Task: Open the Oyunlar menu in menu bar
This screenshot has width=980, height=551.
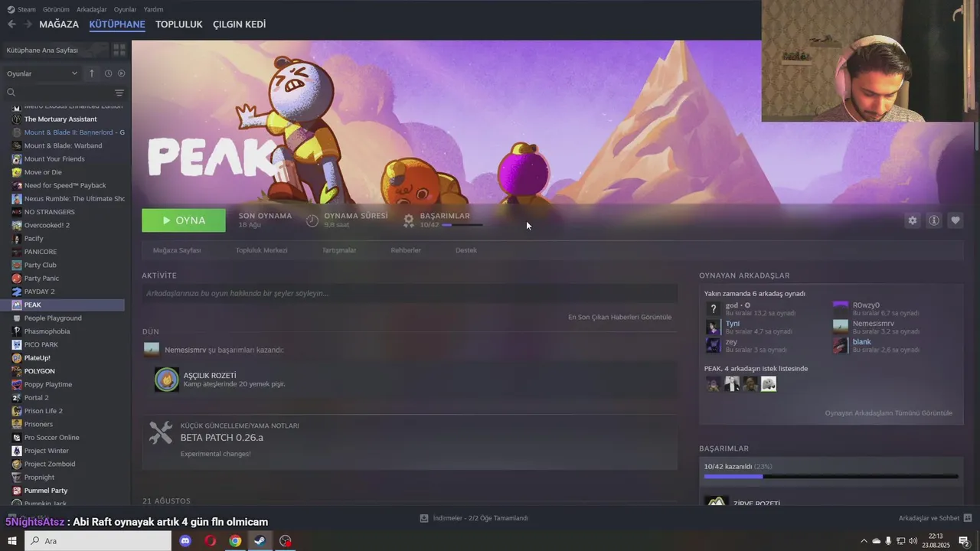Action: tap(125, 9)
